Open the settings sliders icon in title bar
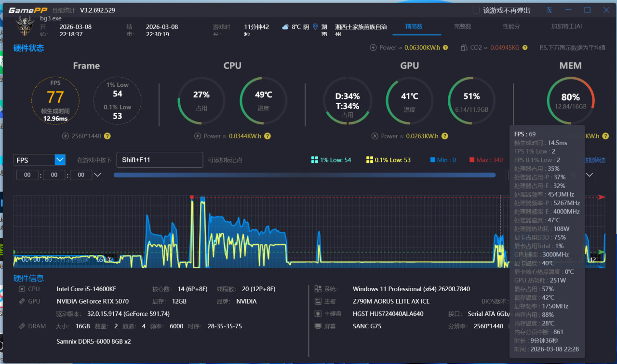Screen dimensions: 617x364 550,10
